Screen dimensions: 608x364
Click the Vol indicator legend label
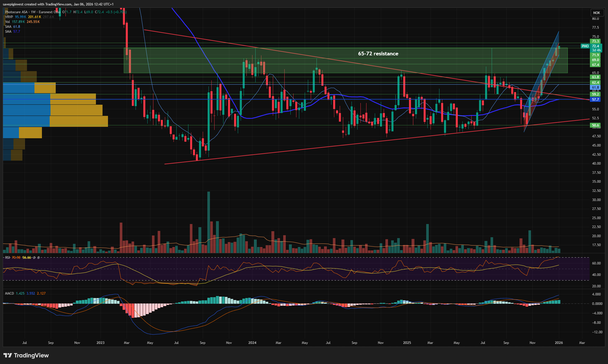click(7, 22)
